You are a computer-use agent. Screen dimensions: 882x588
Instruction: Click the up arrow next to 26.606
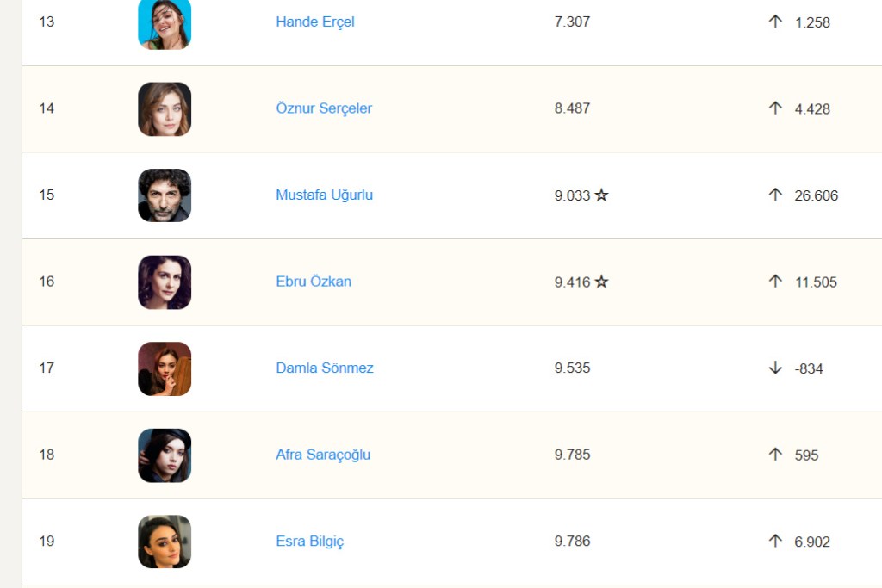(775, 195)
